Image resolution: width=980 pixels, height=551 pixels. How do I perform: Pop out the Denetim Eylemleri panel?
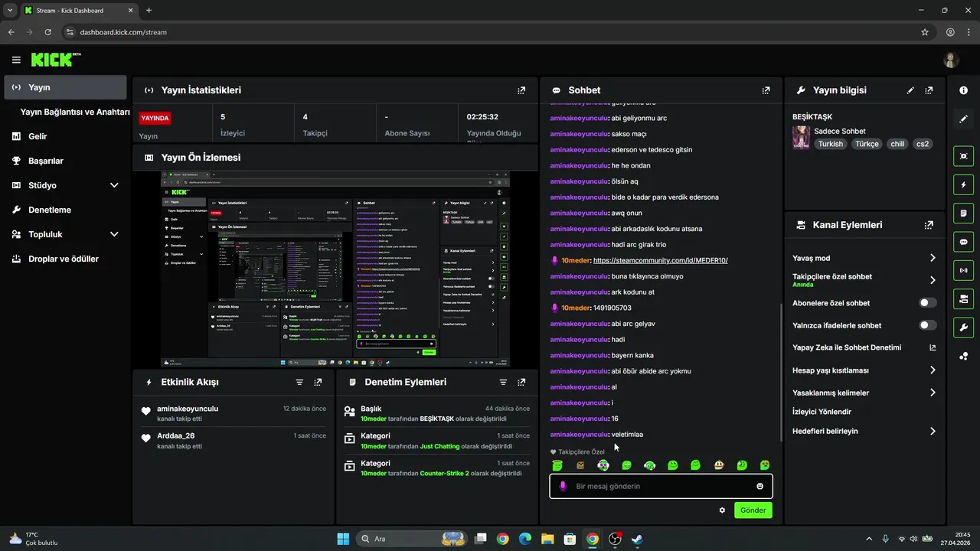point(521,382)
